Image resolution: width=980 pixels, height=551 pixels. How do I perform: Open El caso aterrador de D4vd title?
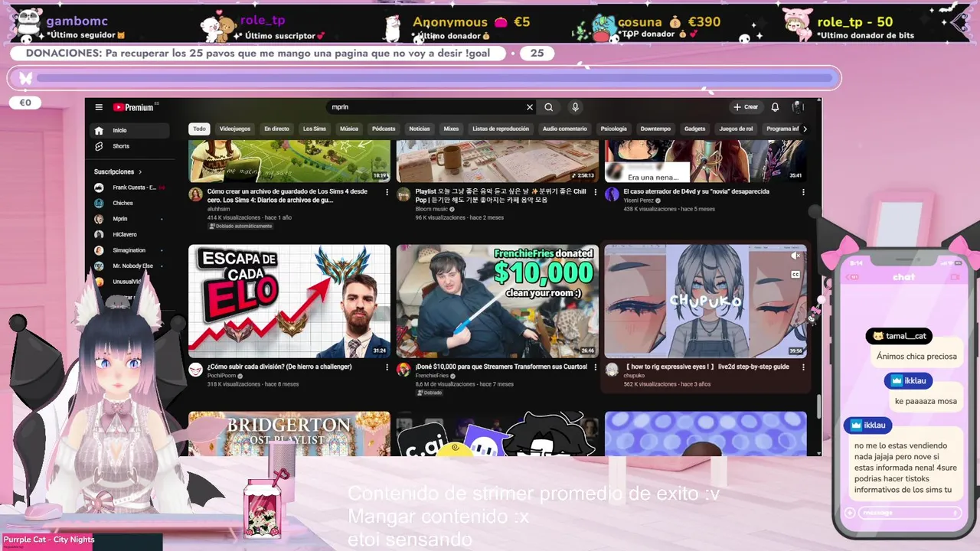(696, 191)
